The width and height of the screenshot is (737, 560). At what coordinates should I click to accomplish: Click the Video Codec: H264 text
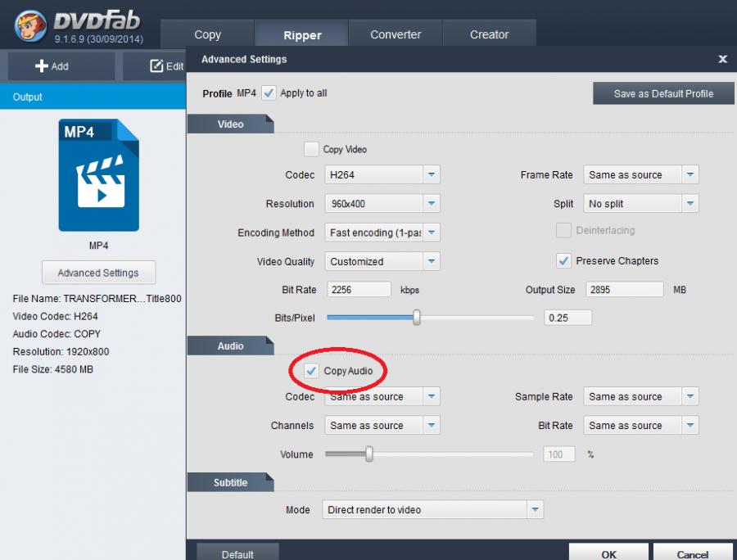pos(55,316)
